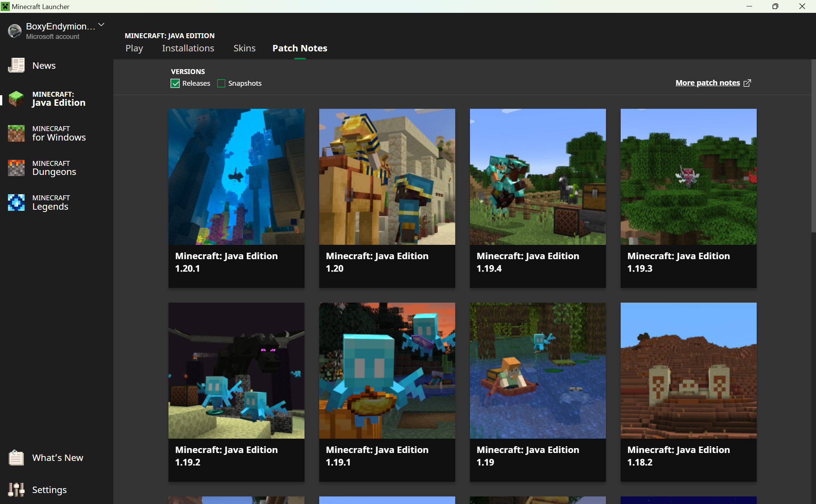Click the external link icon beside More patch notes
The image size is (816, 504).
(x=747, y=83)
